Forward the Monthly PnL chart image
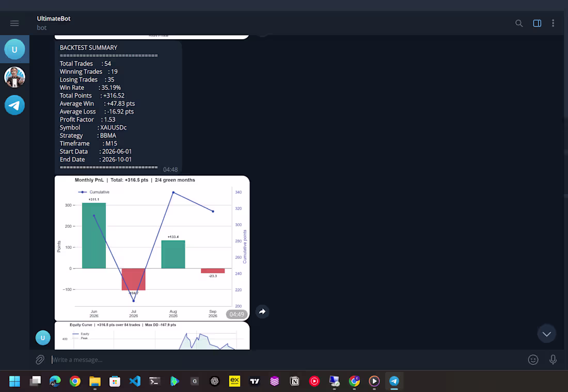Image resolution: width=568 pixels, height=392 pixels. [x=262, y=311]
